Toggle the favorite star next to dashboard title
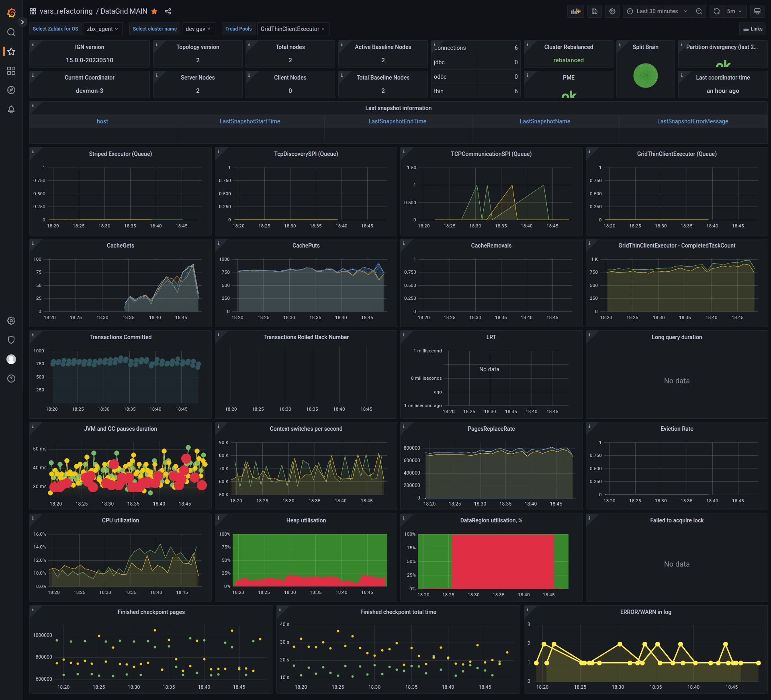This screenshot has width=771, height=700. point(154,11)
